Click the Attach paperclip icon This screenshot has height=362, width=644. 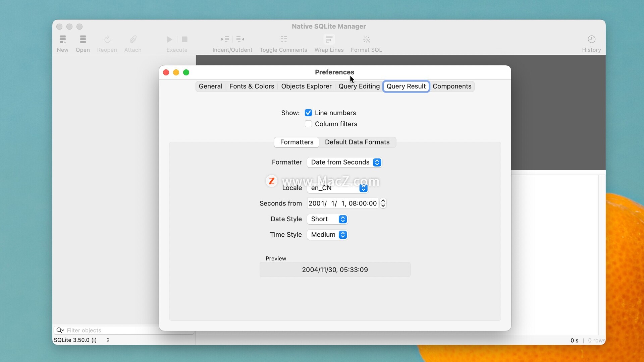[133, 40]
